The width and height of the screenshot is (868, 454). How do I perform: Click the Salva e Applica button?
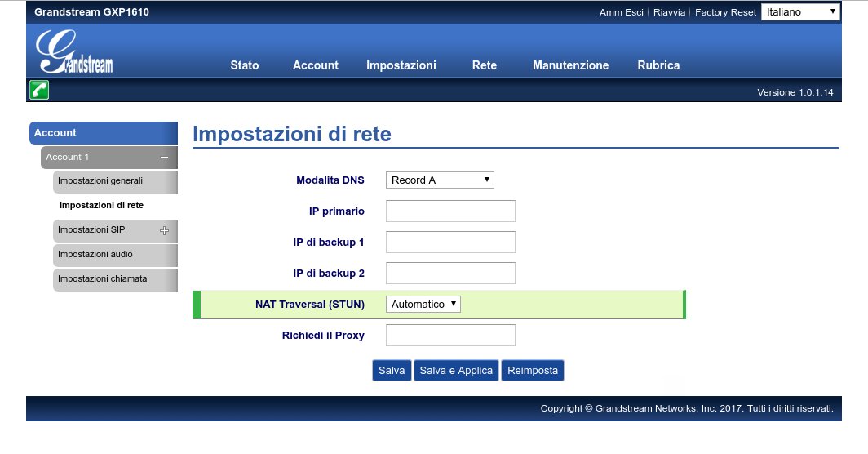coord(456,370)
